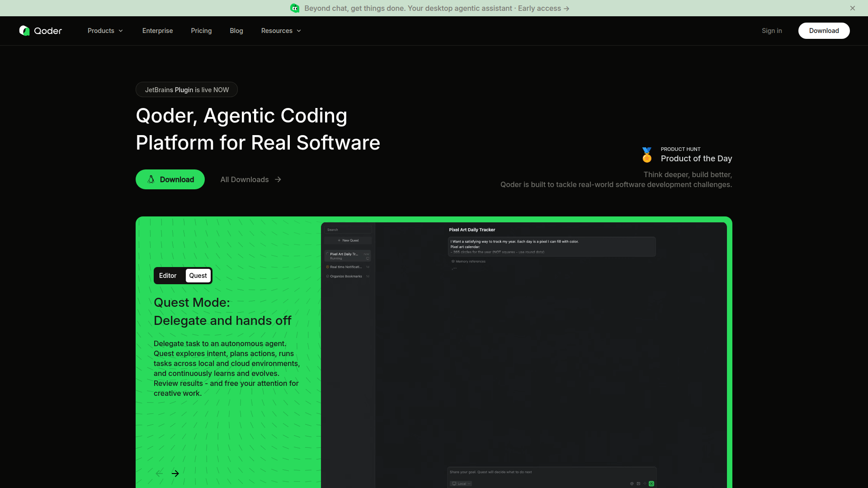The width and height of the screenshot is (868, 488).
Task: Click the arrow beside All Downloads
Action: [x=278, y=179]
